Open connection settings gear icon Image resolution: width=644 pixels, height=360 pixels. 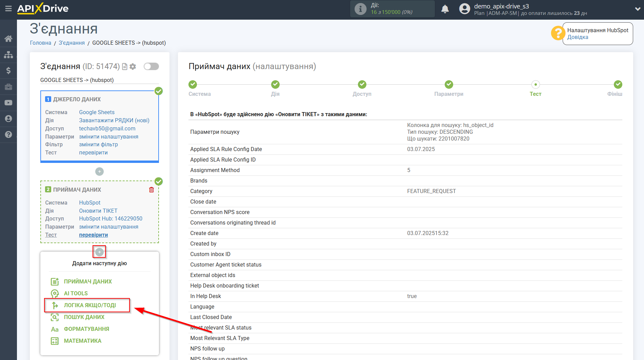[x=133, y=67]
